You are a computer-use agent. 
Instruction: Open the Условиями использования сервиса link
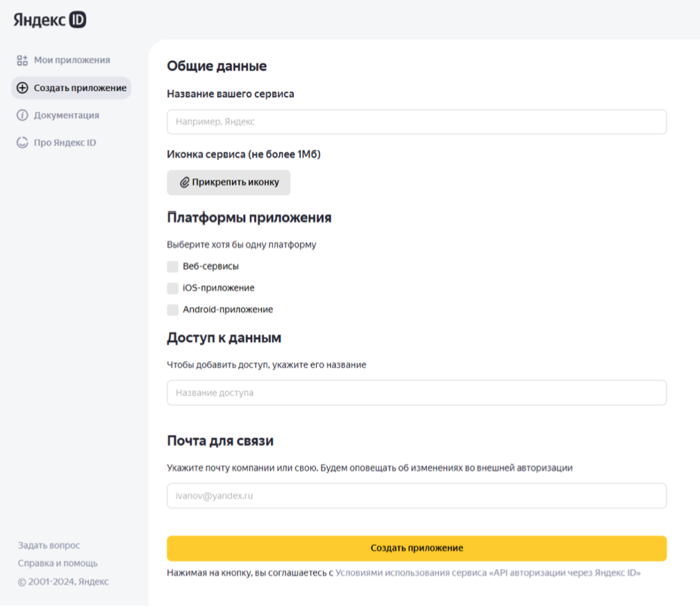(x=488, y=573)
